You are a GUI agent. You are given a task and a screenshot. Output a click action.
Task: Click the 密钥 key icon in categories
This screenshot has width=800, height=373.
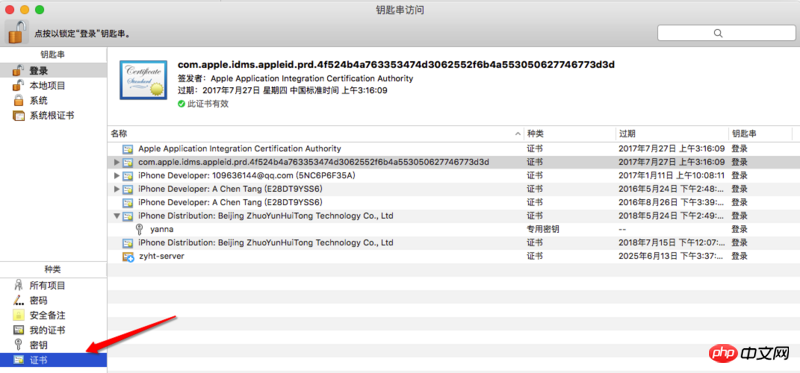point(18,344)
